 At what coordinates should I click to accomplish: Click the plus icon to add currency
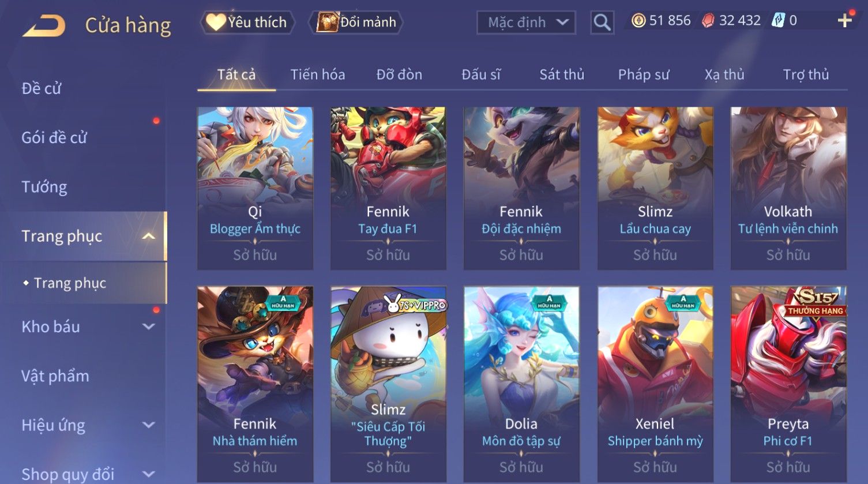(844, 21)
